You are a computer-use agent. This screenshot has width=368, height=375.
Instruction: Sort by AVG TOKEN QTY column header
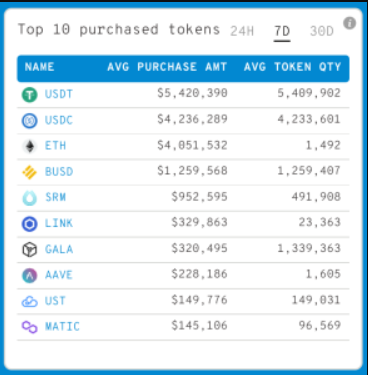coord(292,67)
